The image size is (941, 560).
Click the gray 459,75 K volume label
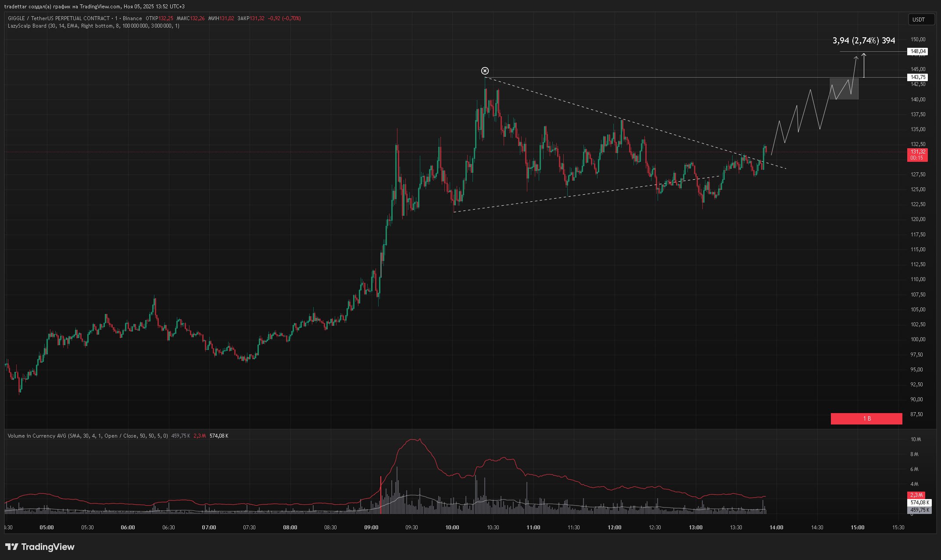(x=919, y=510)
